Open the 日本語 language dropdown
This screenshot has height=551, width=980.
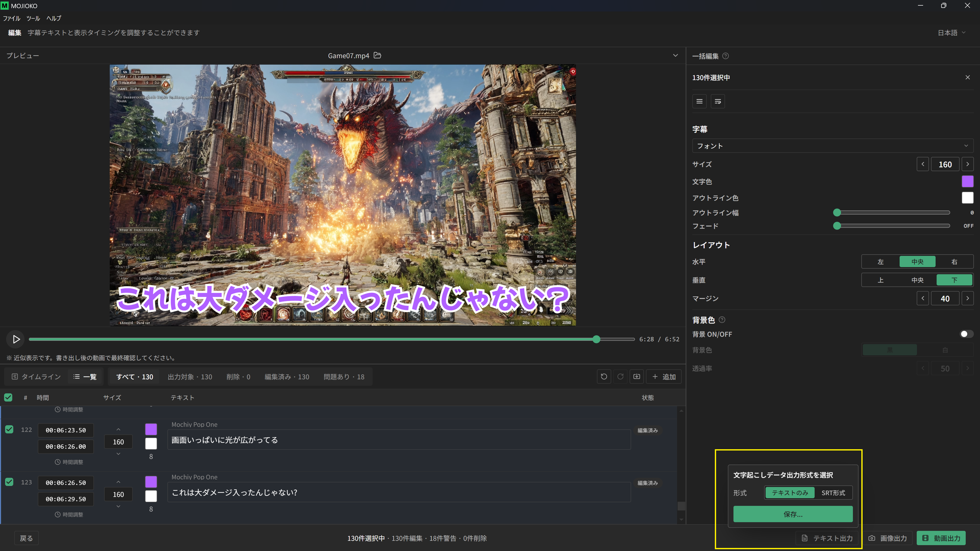(951, 33)
